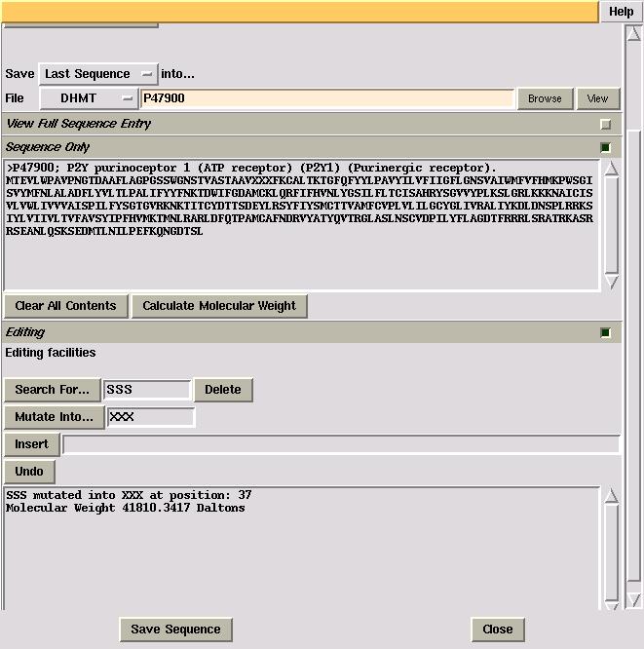The image size is (644, 649).
Task: Click the Search For... button
Action: [x=52, y=390]
